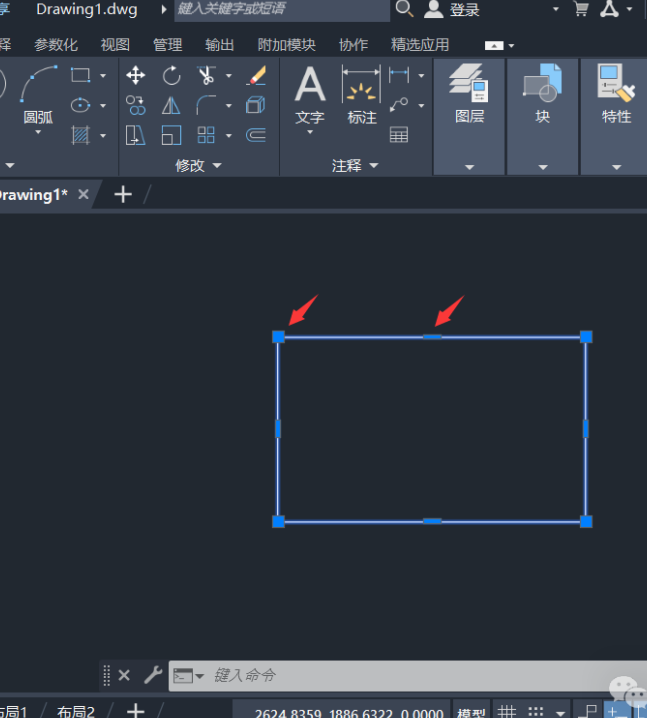Click the Trim scissors tool
648x718 pixels.
pos(206,76)
